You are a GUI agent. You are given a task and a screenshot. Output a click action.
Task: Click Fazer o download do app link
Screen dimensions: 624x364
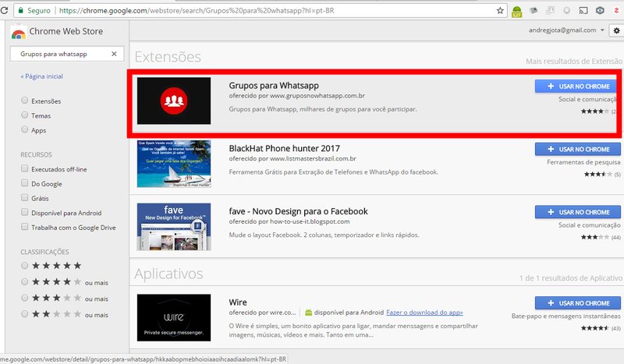[424, 313]
